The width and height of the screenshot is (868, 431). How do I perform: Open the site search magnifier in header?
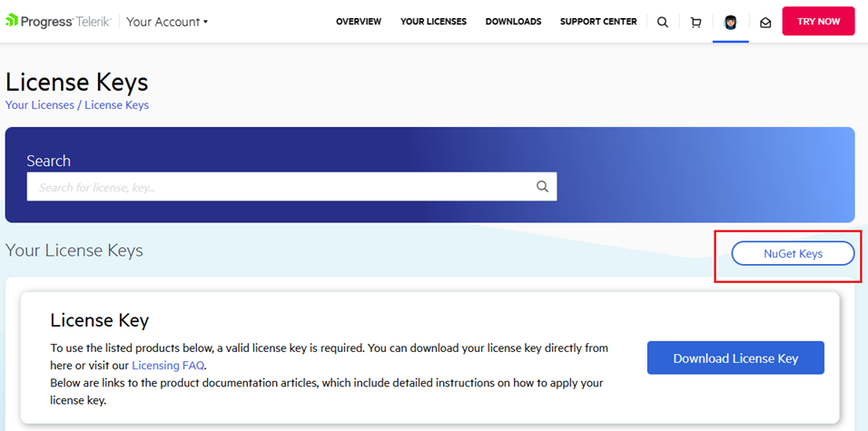[663, 22]
